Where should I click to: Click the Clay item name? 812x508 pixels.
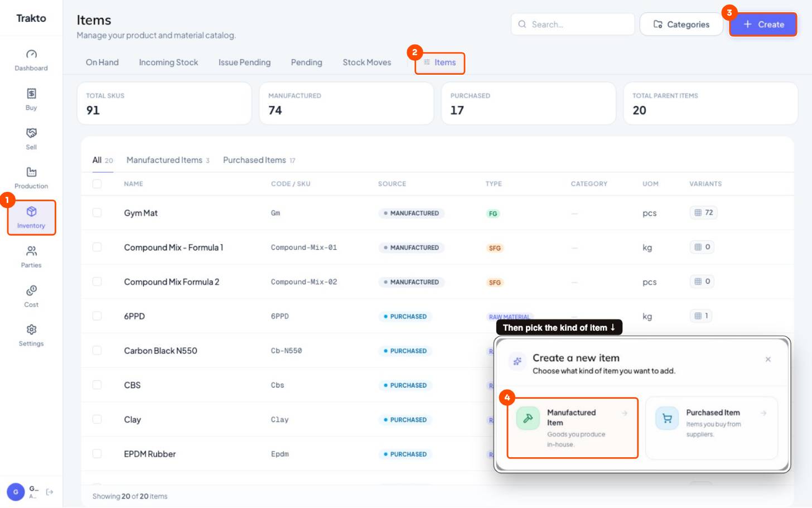pyautogui.click(x=133, y=420)
